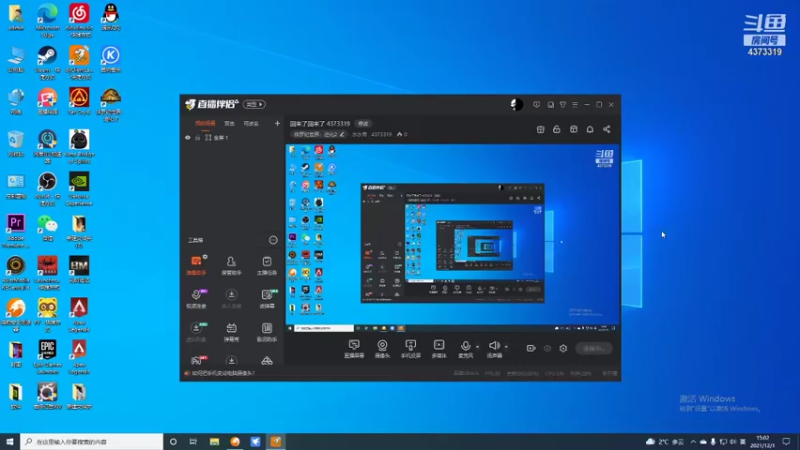Click the highlighted companion app taskbar button
The height and width of the screenshot is (450, 800).
[x=276, y=442]
